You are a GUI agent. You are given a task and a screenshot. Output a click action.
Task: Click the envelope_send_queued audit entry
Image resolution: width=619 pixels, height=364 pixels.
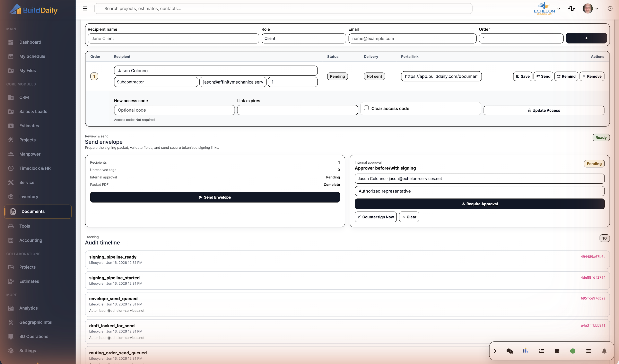coord(347,304)
